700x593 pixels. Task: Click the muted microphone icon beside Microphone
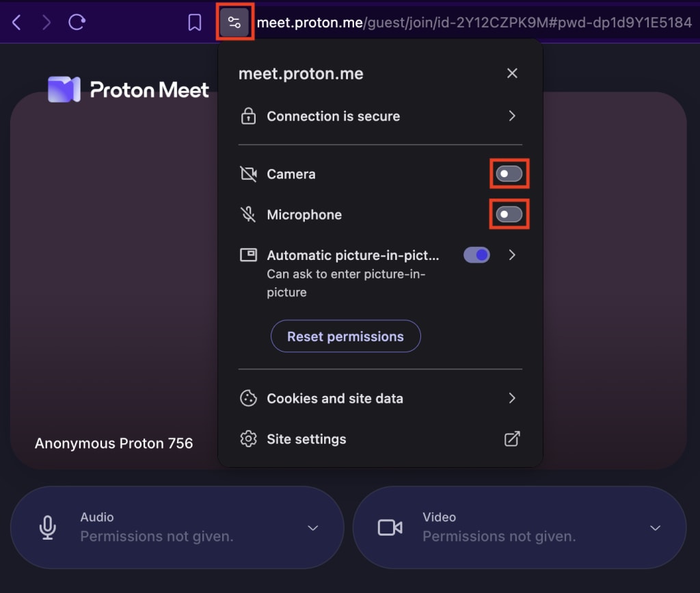point(247,214)
